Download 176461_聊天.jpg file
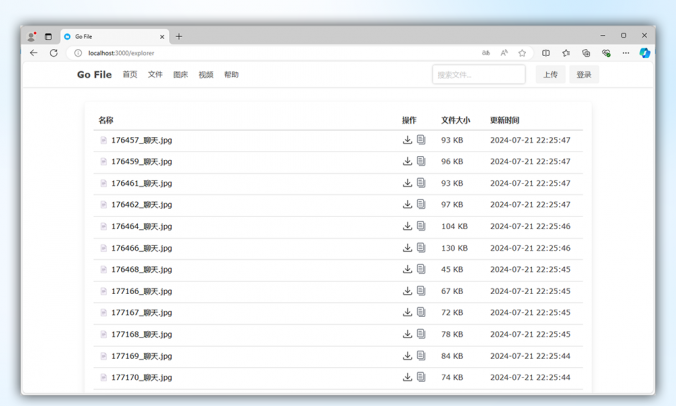Image resolution: width=676 pixels, height=406 pixels. click(407, 183)
